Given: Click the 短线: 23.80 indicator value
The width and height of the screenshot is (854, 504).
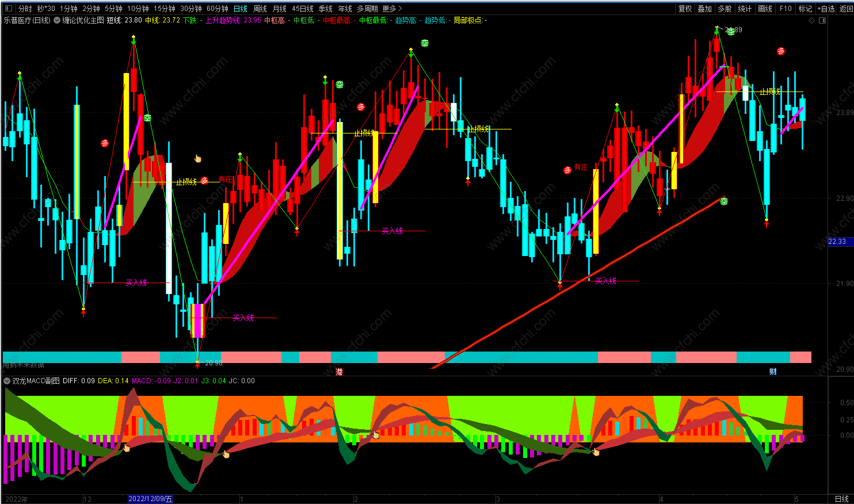Looking at the screenshot, I should pos(124,20).
